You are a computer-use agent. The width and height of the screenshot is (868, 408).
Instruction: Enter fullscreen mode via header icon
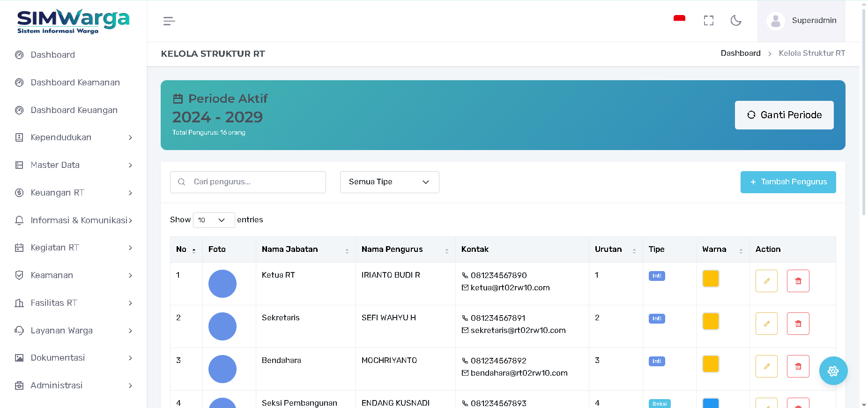[708, 21]
